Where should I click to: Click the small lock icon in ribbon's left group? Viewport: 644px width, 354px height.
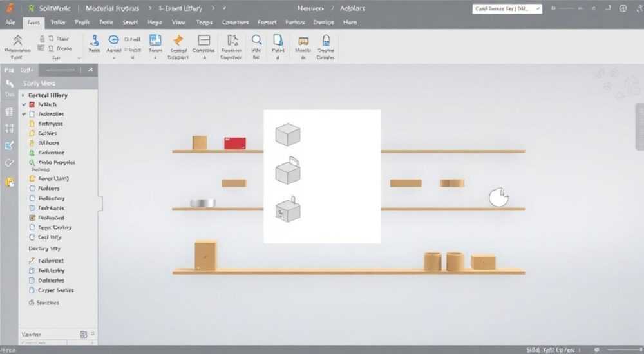(42, 39)
